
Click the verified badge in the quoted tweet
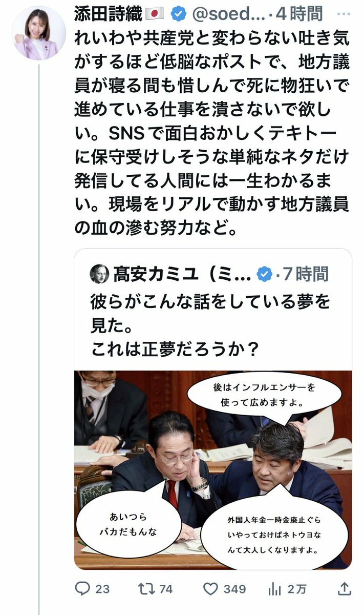click(x=264, y=274)
